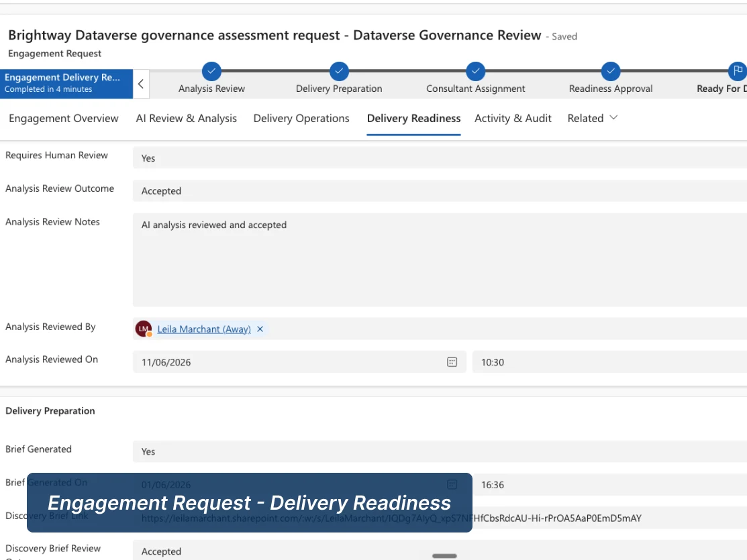Toggle the Brief Generated field
This screenshot has width=747, height=560.
[440, 451]
